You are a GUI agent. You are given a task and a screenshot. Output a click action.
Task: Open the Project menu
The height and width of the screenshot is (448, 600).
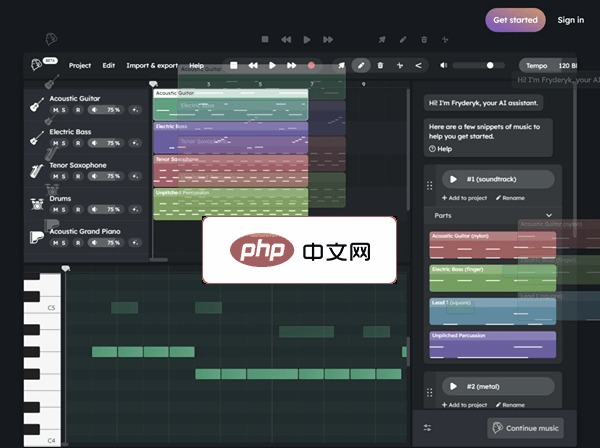coord(80,65)
